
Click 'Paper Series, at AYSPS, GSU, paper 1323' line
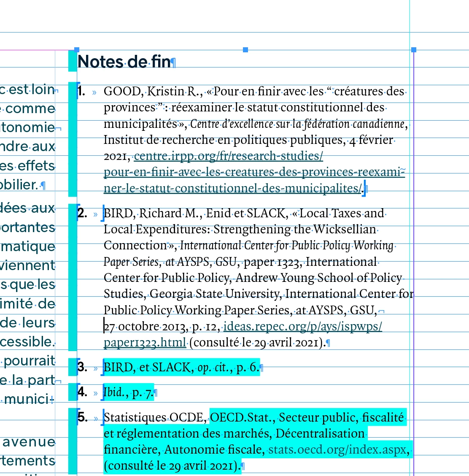(240, 262)
